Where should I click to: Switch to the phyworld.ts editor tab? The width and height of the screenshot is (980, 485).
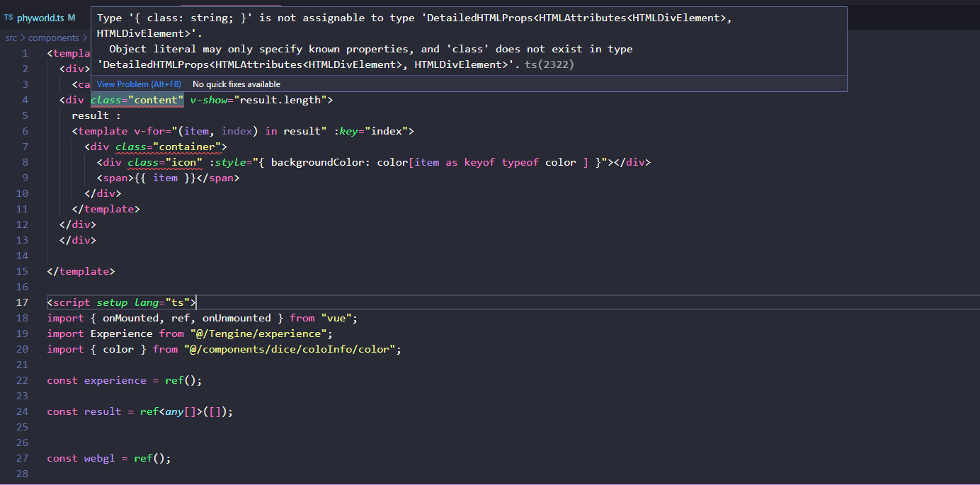point(40,18)
